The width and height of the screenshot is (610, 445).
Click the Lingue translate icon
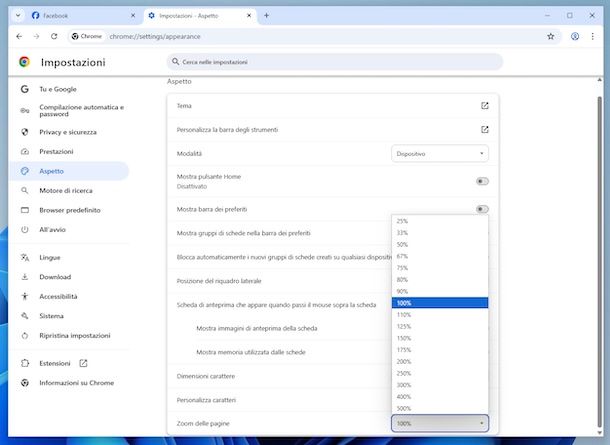(25, 258)
